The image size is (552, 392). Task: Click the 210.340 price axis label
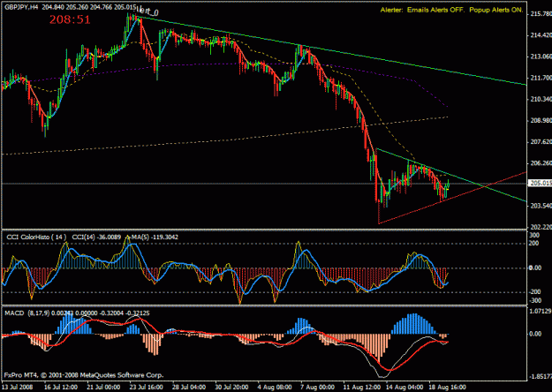click(x=541, y=99)
